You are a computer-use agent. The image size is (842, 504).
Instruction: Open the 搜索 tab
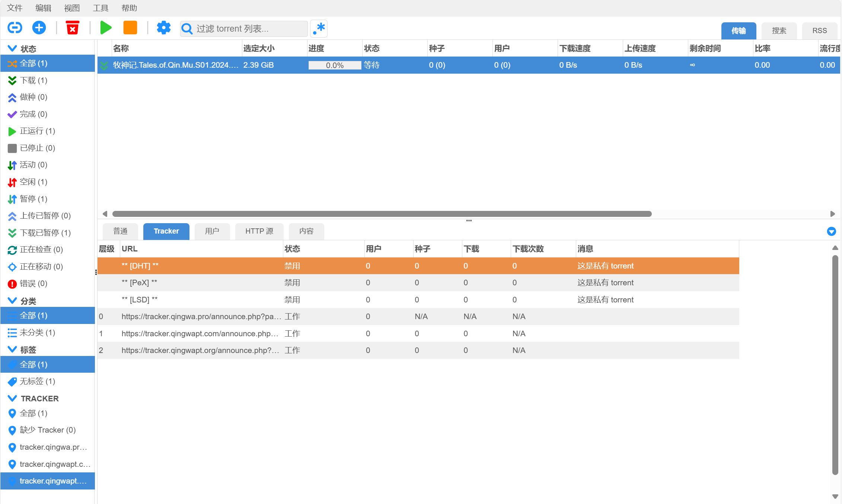pyautogui.click(x=779, y=31)
